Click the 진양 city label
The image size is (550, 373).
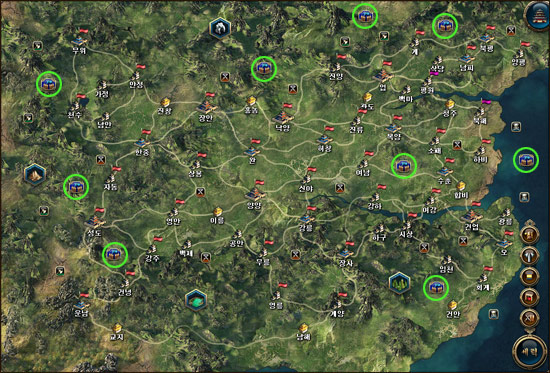[336, 76]
